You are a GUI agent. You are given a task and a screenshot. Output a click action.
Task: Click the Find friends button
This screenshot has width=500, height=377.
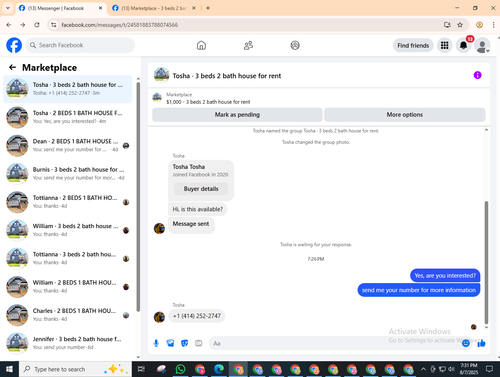click(x=413, y=45)
